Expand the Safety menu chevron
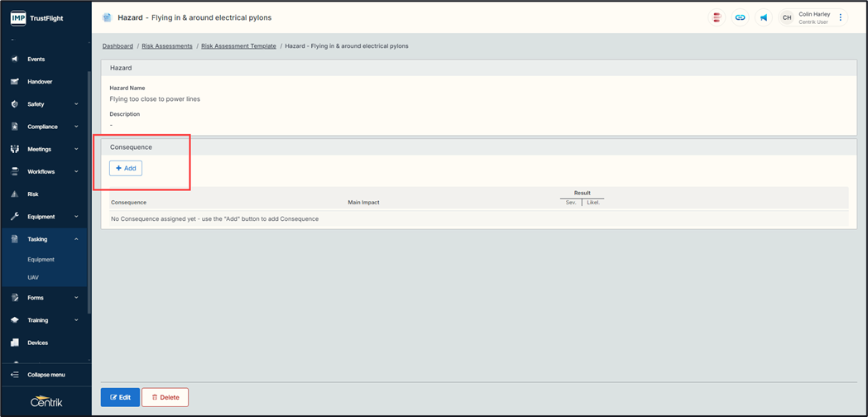The image size is (868, 417). [x=76, y=104]
